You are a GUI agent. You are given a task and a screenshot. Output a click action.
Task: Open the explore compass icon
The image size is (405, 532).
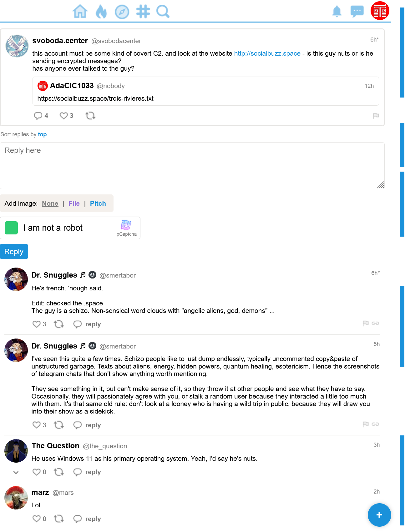[122, 12]
